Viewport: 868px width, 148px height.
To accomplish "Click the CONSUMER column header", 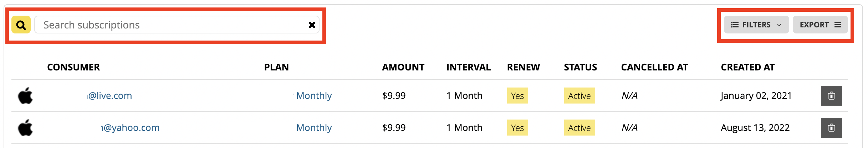I will (73, 67).
